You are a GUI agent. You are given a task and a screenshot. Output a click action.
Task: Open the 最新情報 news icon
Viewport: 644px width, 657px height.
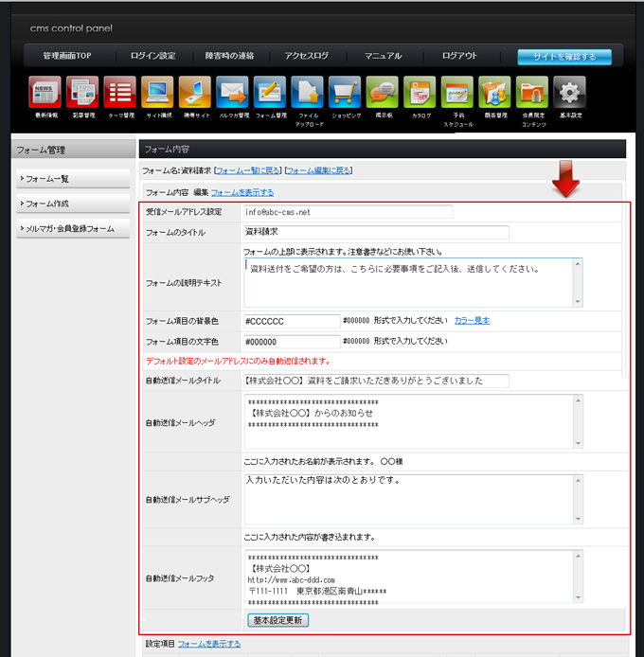45,93
